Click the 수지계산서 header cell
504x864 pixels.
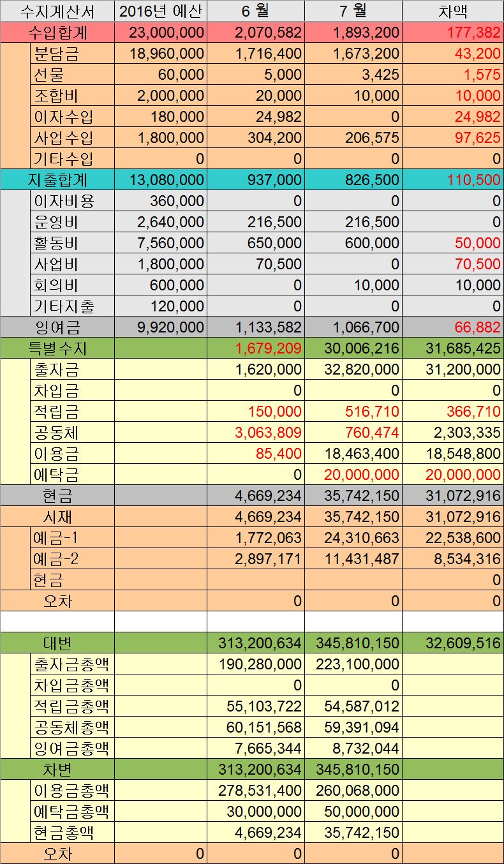point(57,11)
